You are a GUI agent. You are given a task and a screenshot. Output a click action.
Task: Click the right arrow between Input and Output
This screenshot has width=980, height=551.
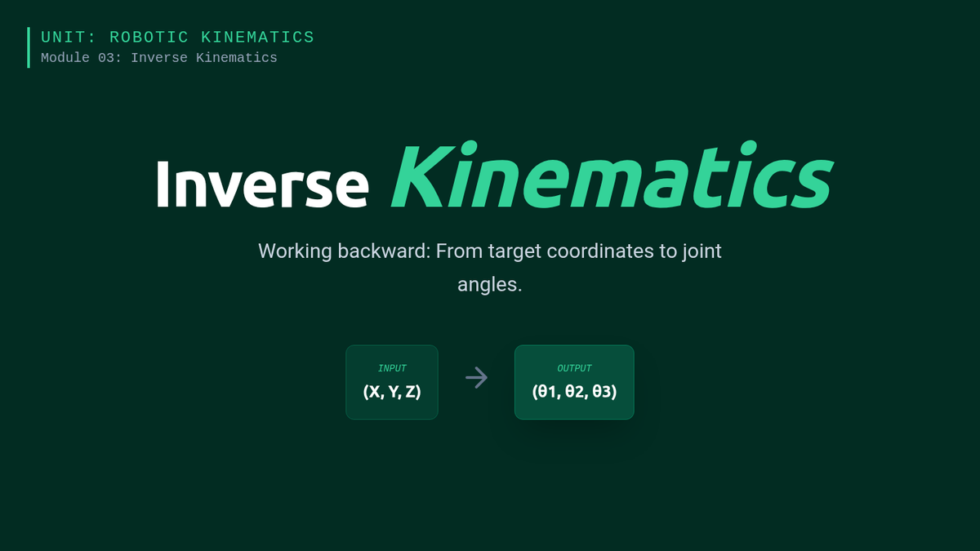(x=476, y=377)
